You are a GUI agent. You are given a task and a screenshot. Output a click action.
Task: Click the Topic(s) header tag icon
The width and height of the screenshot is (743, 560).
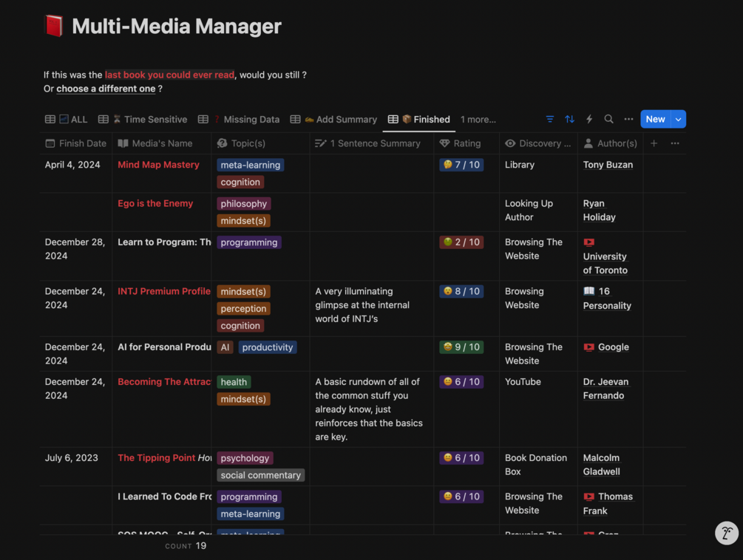222,143
